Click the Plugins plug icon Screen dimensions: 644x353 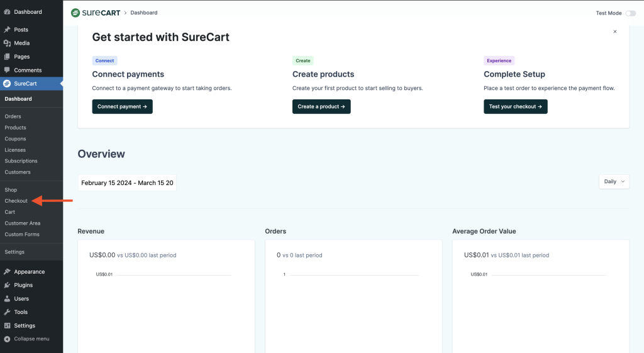pyautogui.click(x=7, y=285)
